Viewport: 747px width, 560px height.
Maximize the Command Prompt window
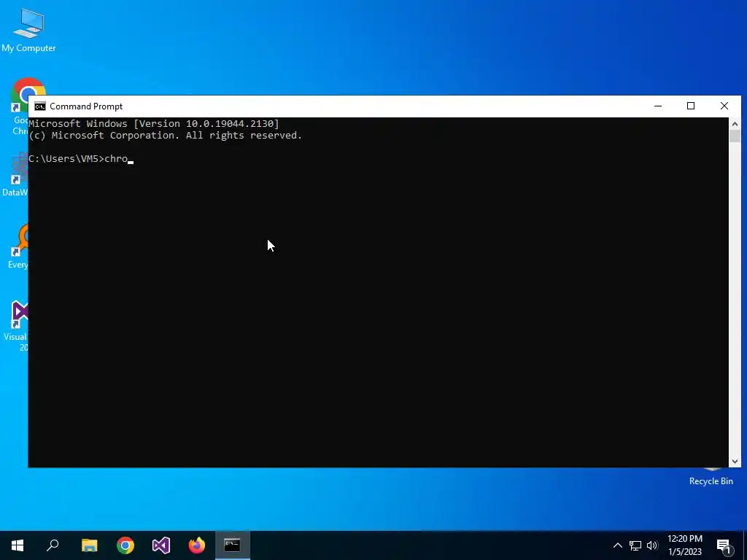691,106
